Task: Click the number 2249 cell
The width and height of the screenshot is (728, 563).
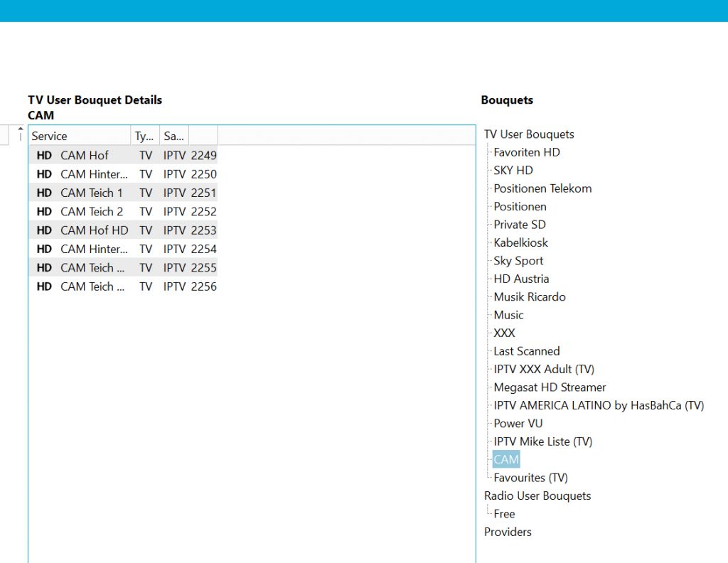Action: pyautogui.click(x=203, y=156)
